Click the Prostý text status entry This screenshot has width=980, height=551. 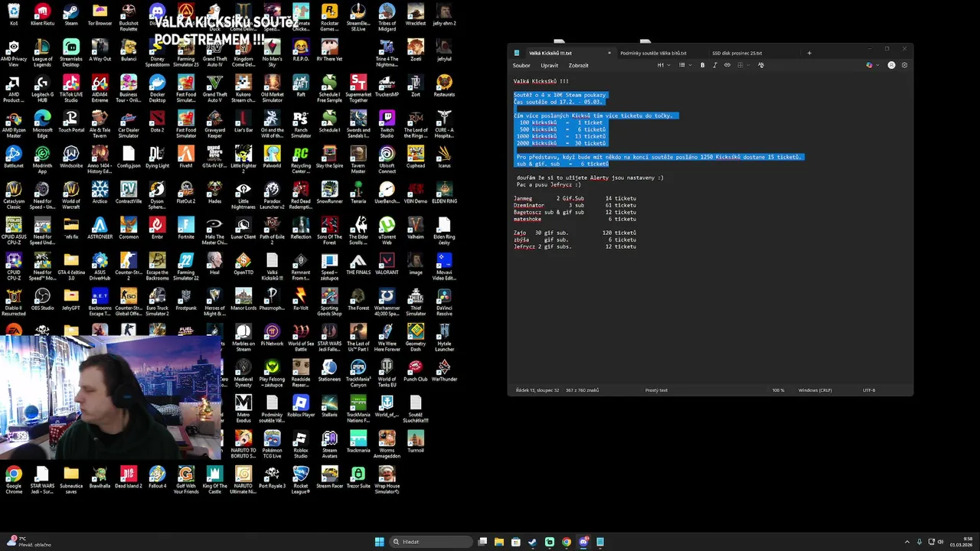656,390
